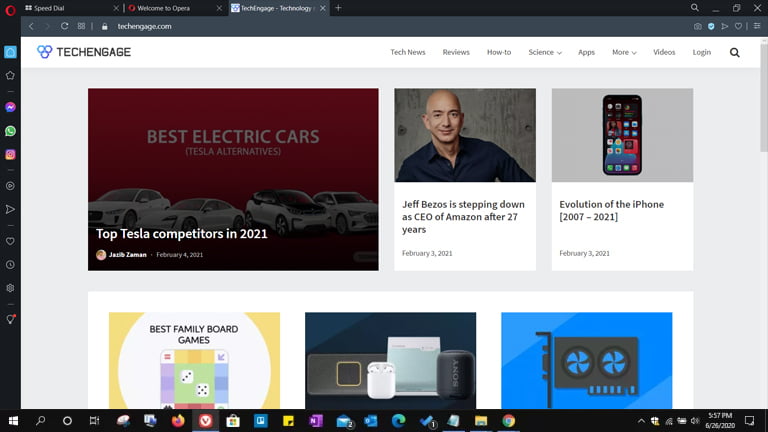Click the sidebar lightbulb icon with red dot
768x432 pixels.
[10, 319]
